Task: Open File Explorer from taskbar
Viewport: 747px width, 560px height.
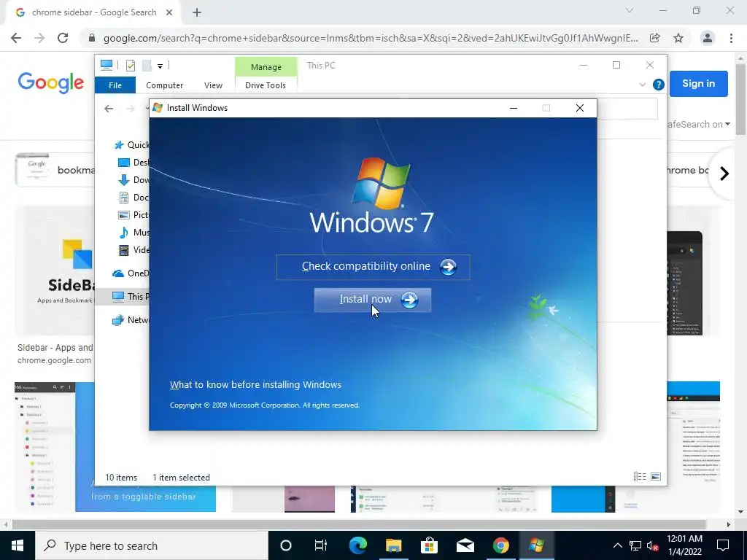Action: (393, 545)
